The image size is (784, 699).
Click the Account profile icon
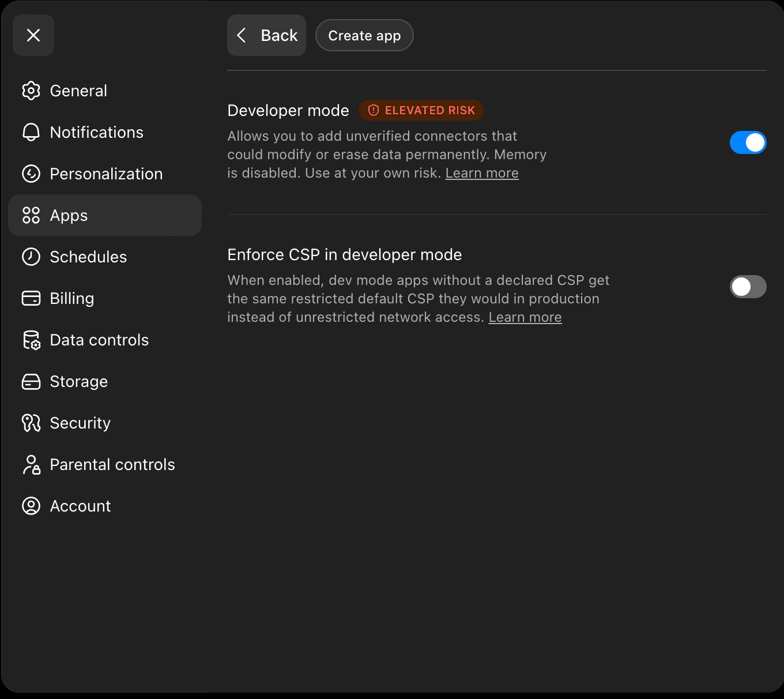pos(31,506)
